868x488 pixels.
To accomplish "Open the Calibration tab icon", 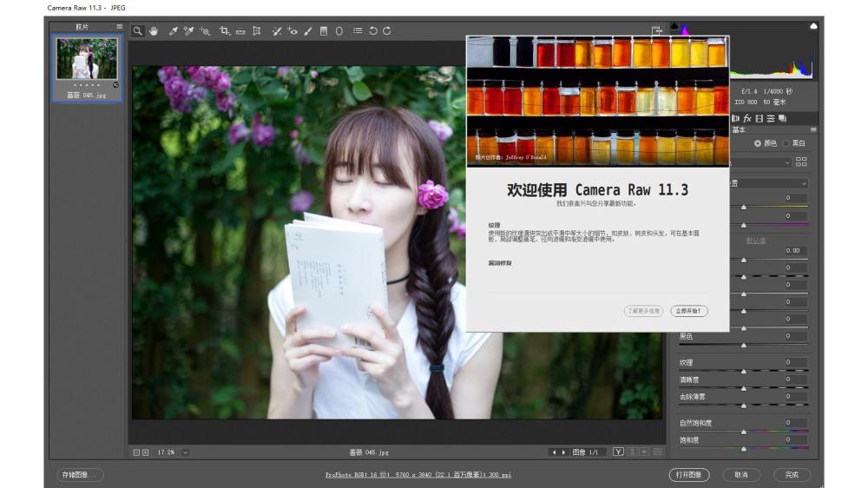I will (x=759, y=118).
